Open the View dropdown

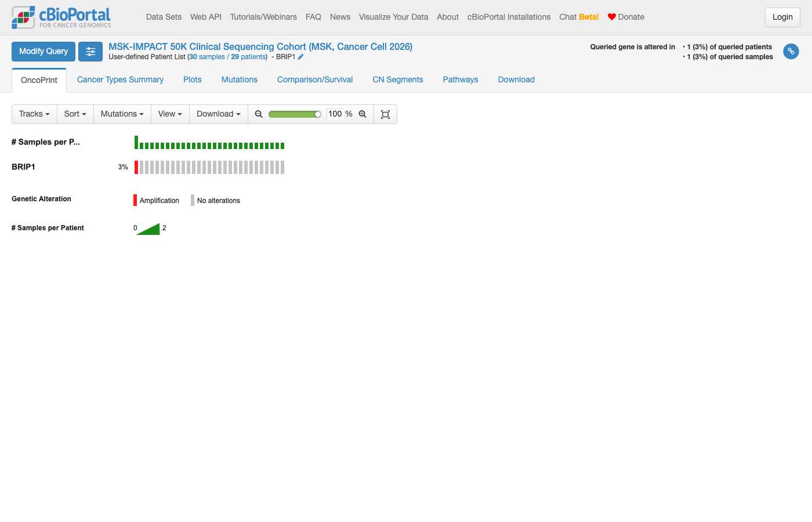[x=170, y=114]
